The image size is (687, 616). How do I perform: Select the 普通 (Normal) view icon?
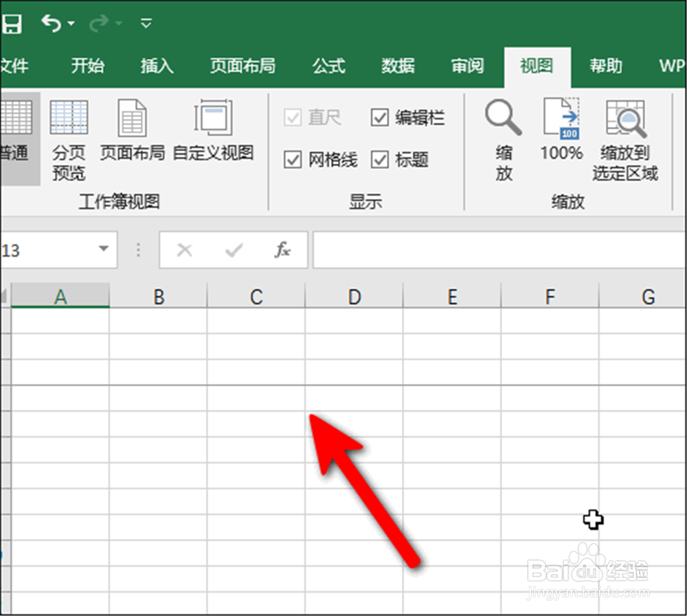tap(16, 117)
